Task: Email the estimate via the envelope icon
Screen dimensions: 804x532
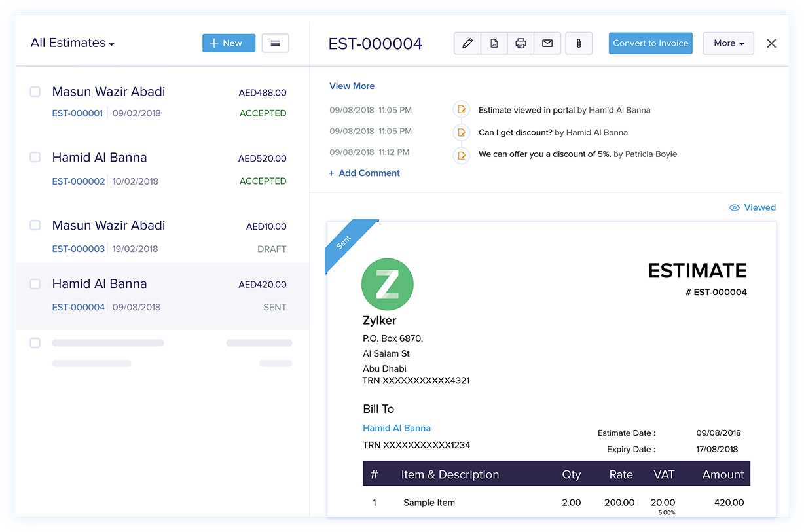Action: (547, 43)
